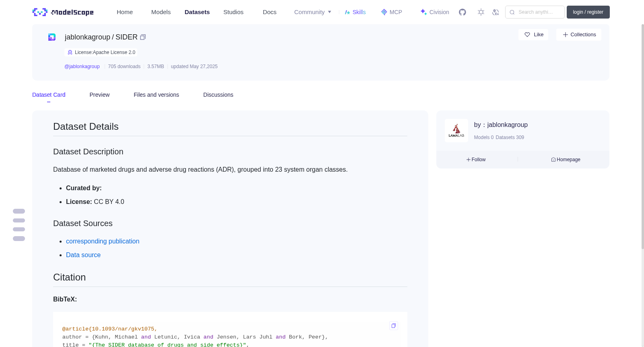Image resolution: width=644 pixels, height=347 pixels.
Task: Click the 'Datasets 309' count
Action: pos(510,137)
